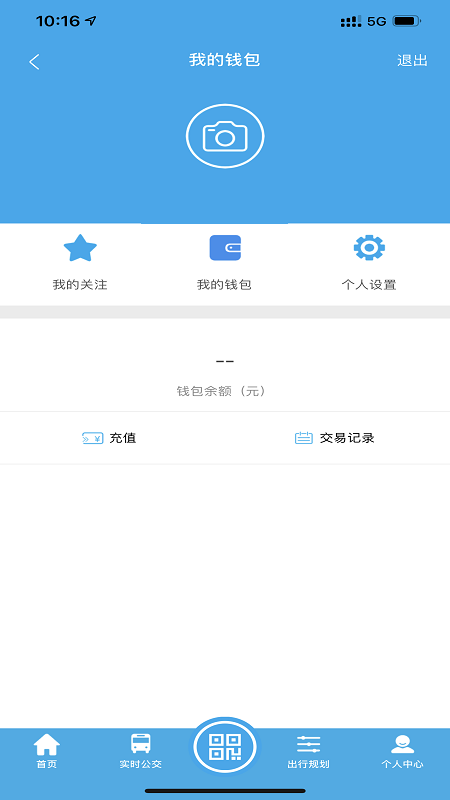Tap the QR code scan button
The image size is (450, 800).
(225, 746)
